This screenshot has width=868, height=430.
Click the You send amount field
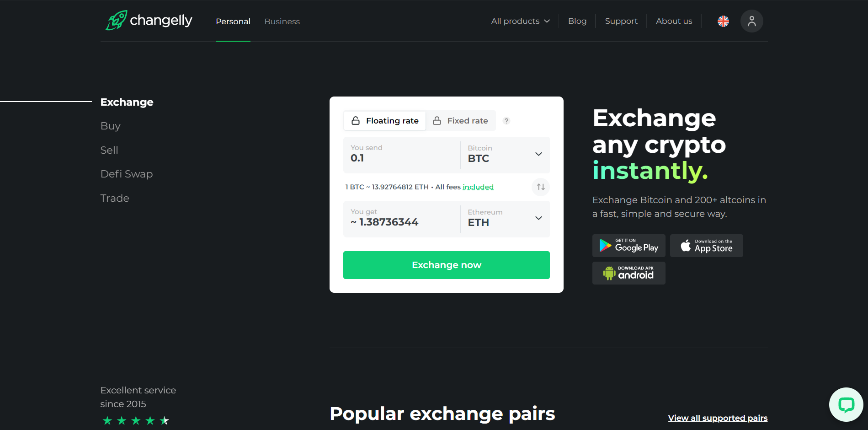click(402, 155)
